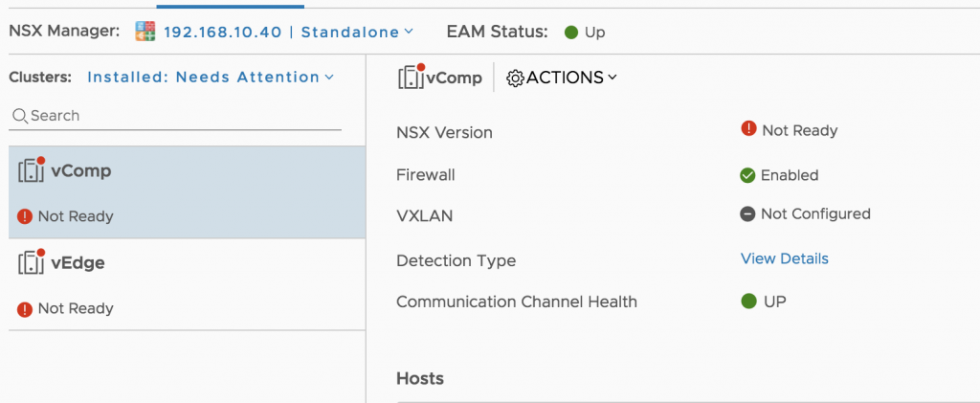Click the Actions gear icon
The image size is (980, 403).
point(515,78)
